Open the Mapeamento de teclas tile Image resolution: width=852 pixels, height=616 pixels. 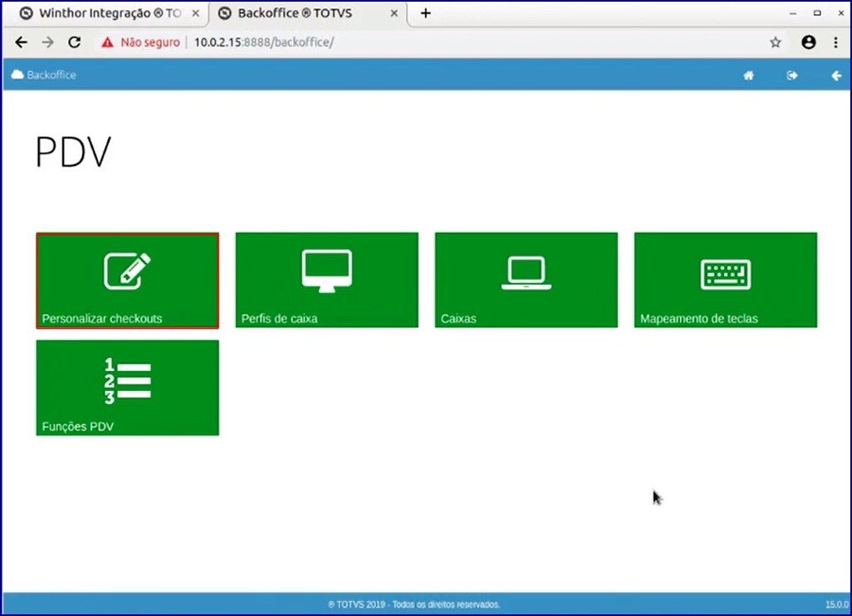[726, 281]
